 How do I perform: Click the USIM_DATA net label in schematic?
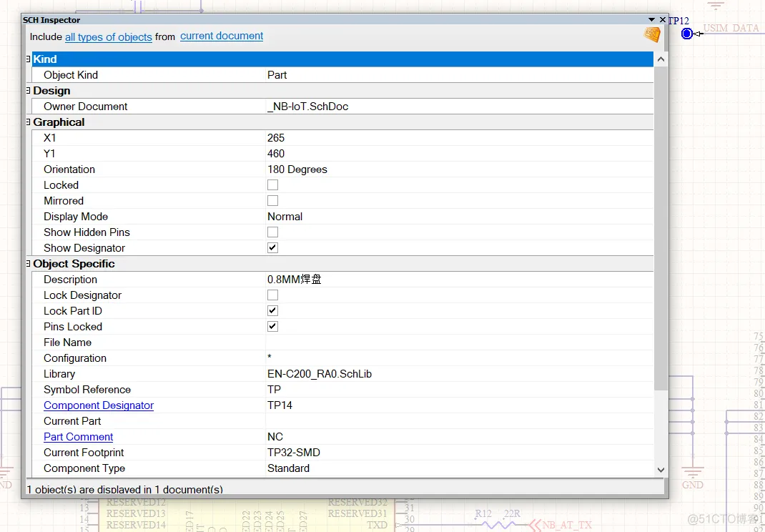731,29
